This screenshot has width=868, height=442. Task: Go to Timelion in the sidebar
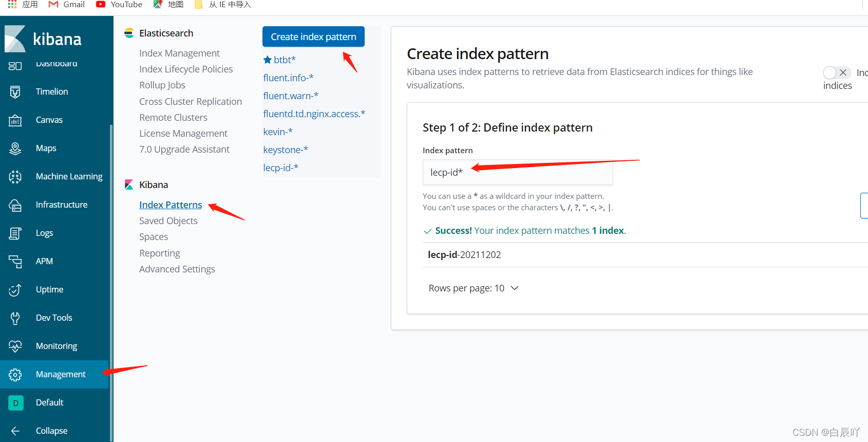pos(52,91)
